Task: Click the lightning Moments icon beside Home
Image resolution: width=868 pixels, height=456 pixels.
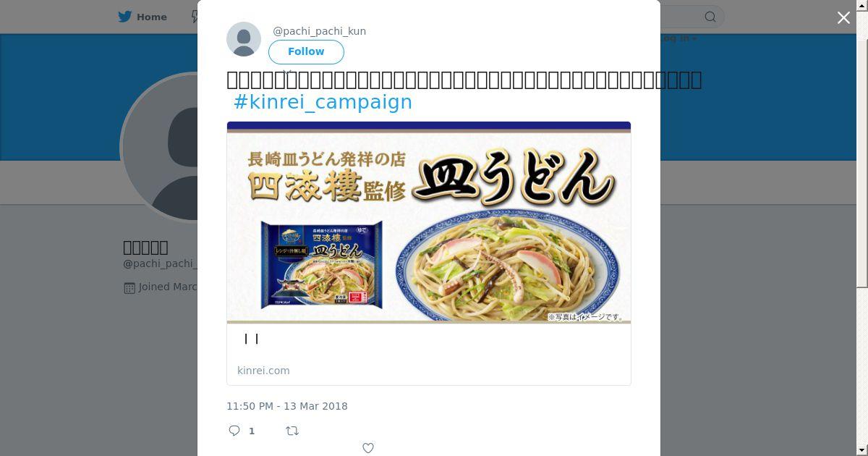Action: pyautogui.click(x=195, y=17)
